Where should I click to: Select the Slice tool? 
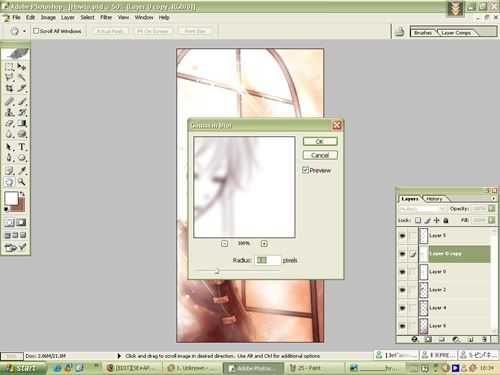pos(22,88)
